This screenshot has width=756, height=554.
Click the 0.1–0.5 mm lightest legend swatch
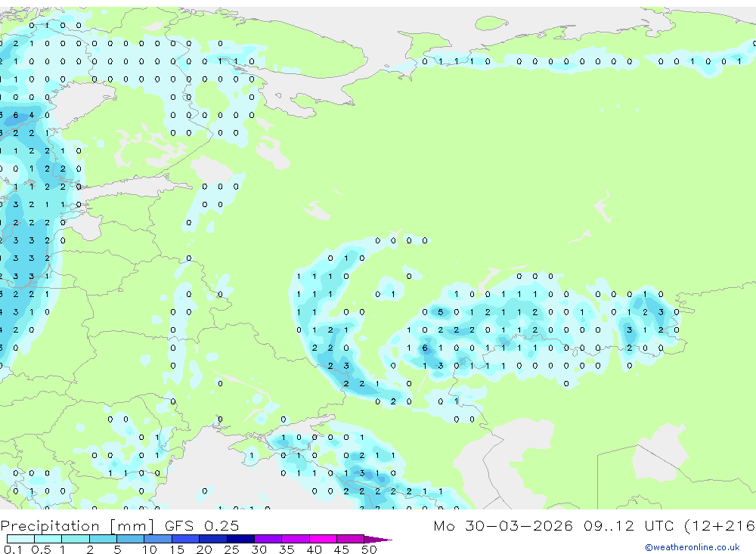pos(20,539)
